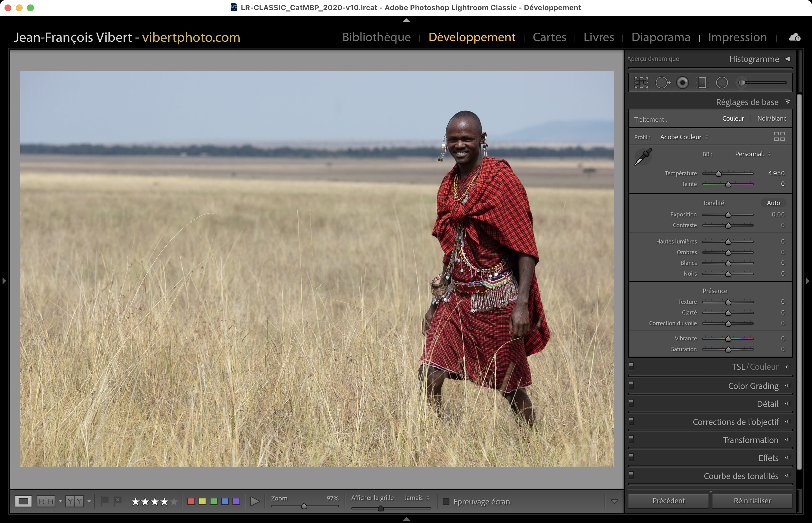
Task: Choose the graduated filter tool
Action: (702, 83)
